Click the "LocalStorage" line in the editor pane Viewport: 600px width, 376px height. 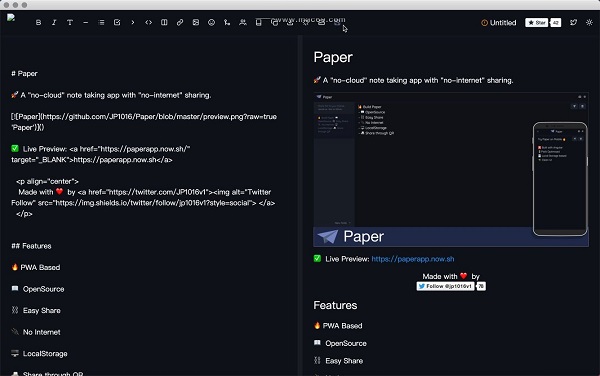39,354
